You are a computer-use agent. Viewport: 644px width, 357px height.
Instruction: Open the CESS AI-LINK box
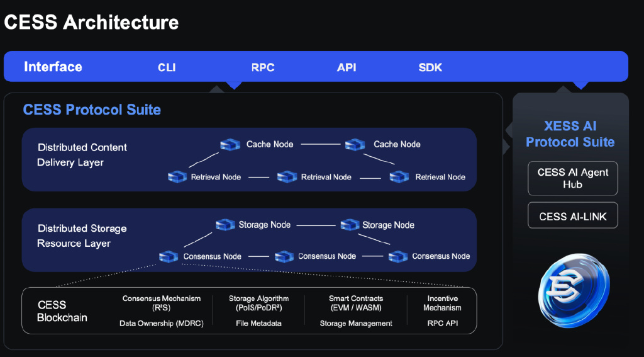coord(572,215)
